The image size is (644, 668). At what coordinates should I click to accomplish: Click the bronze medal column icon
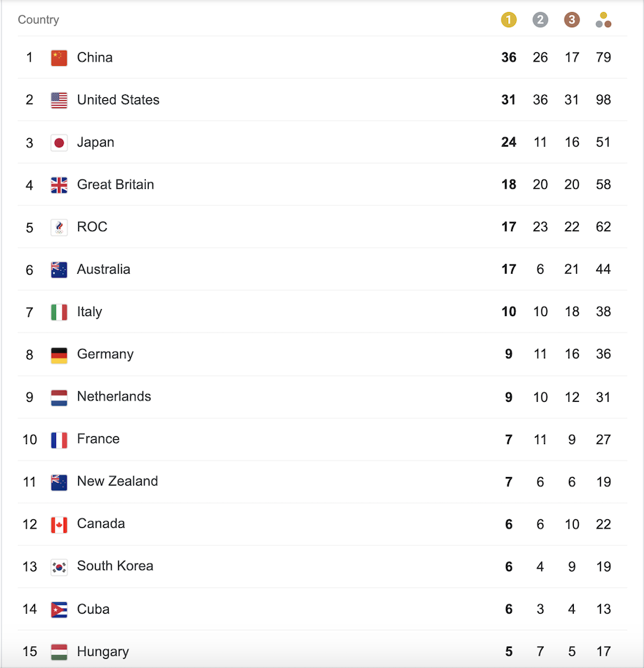[572, 19]
